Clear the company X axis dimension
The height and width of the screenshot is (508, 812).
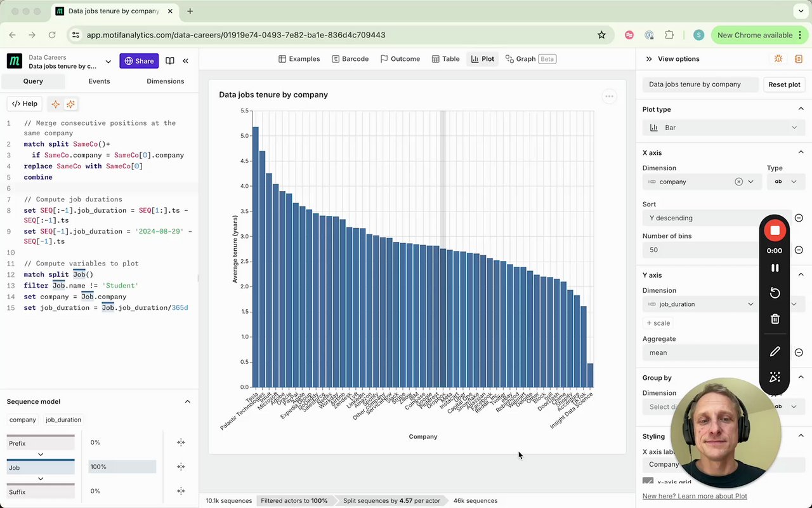pos(738,182)
